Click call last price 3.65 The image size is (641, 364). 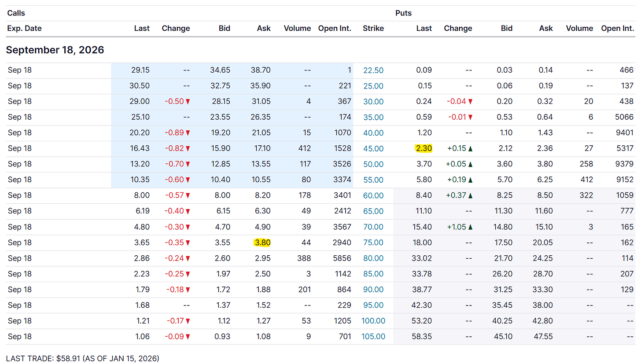(x=143, y=243)
